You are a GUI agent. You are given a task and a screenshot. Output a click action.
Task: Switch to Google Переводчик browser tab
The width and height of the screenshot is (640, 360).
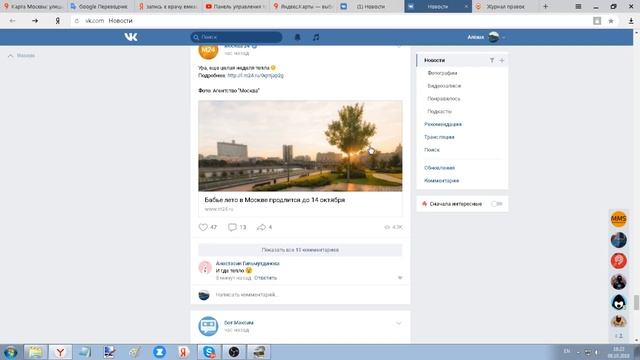tap(100, 7)
